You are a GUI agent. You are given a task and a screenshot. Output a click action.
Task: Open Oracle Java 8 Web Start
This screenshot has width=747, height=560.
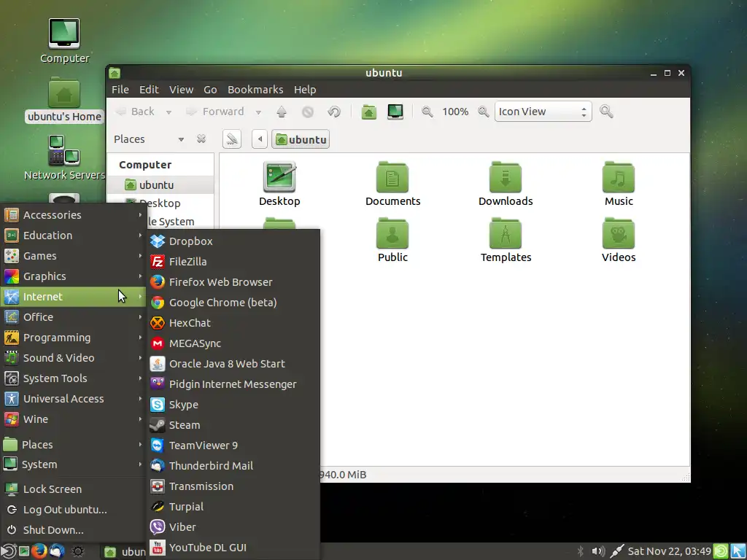pos(233,365)
